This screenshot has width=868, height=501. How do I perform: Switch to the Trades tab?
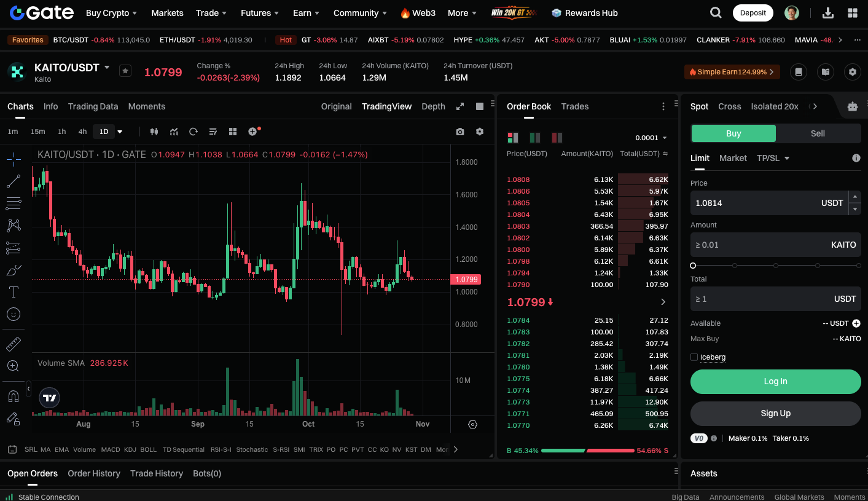[575, 106]
